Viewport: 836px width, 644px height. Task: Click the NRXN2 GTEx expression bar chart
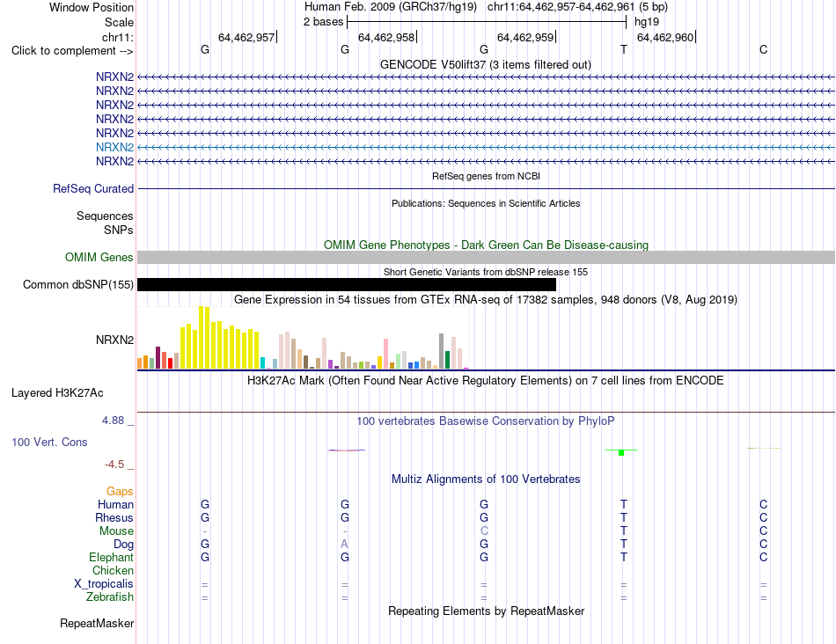tap(303, 338)
